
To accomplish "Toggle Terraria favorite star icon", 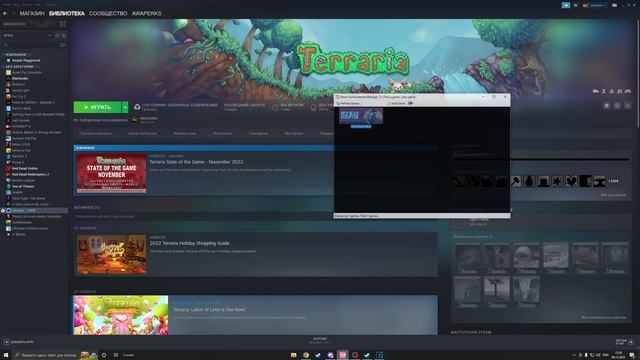I will (x=627, y=106).
